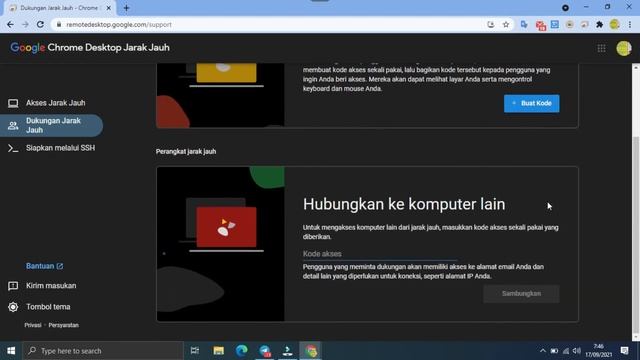640x360 pixels.
Task: Open Siapkan melalui SSH section
Action: (51, 148)
